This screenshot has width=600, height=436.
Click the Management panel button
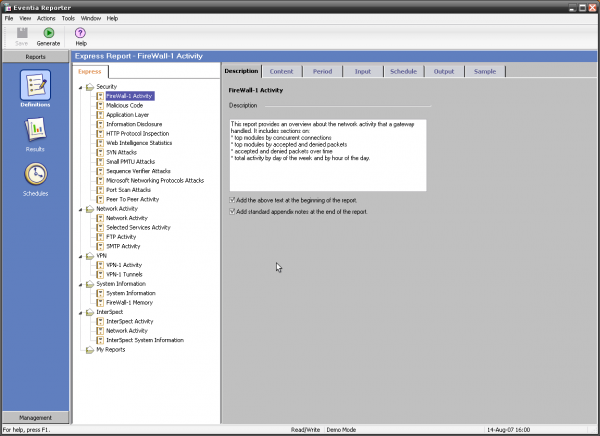coord(36,418)
